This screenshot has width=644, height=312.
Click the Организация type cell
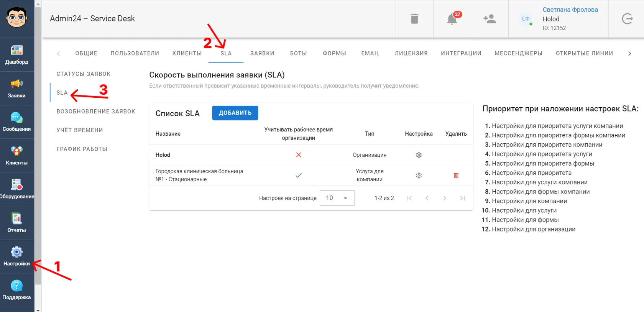tap(370, 155)
